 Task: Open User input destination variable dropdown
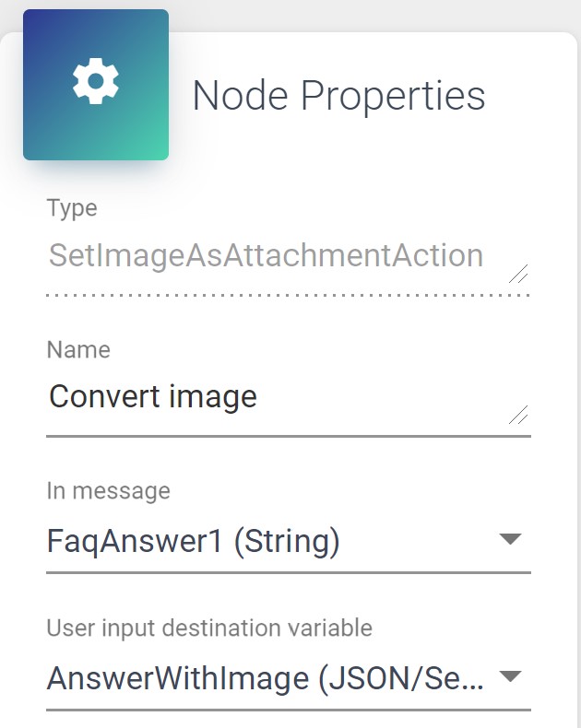click(x=277, y=679)
